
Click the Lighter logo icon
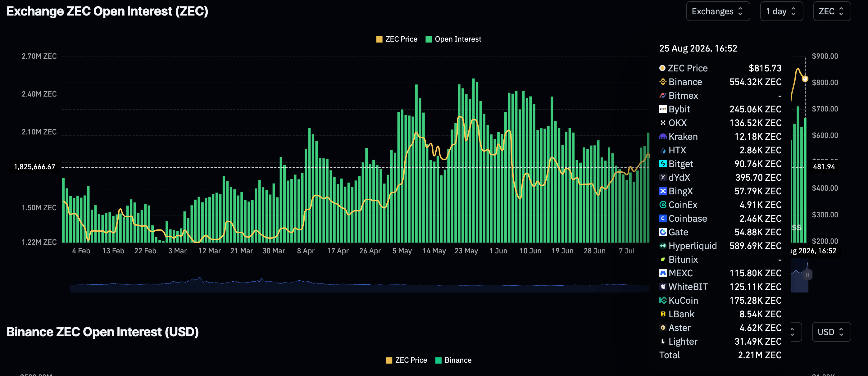662,341
